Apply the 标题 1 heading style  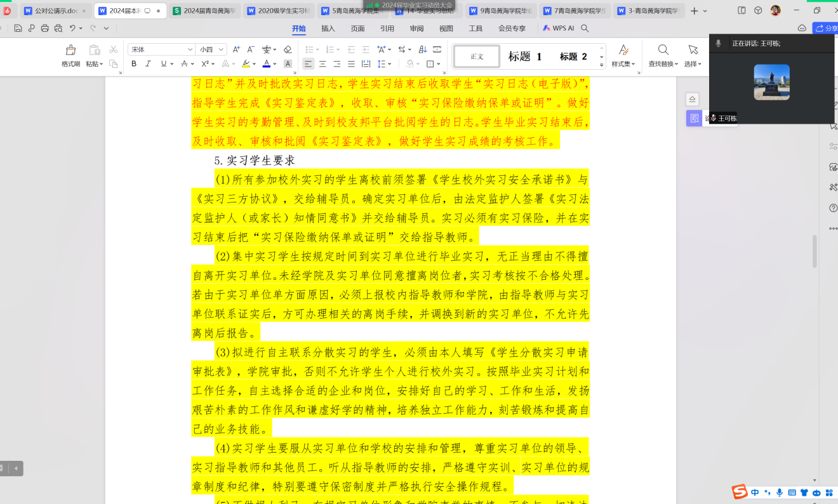pyautogui.click(x=525, y=56)
